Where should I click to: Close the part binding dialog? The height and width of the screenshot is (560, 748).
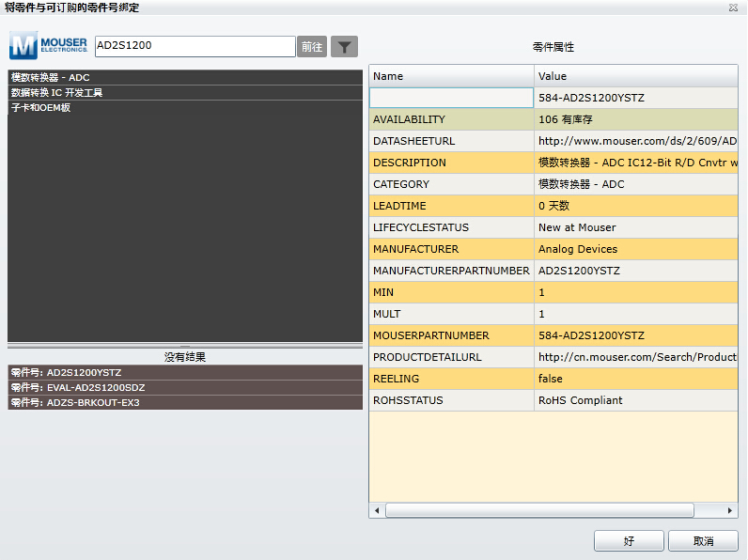pos(733,8)
